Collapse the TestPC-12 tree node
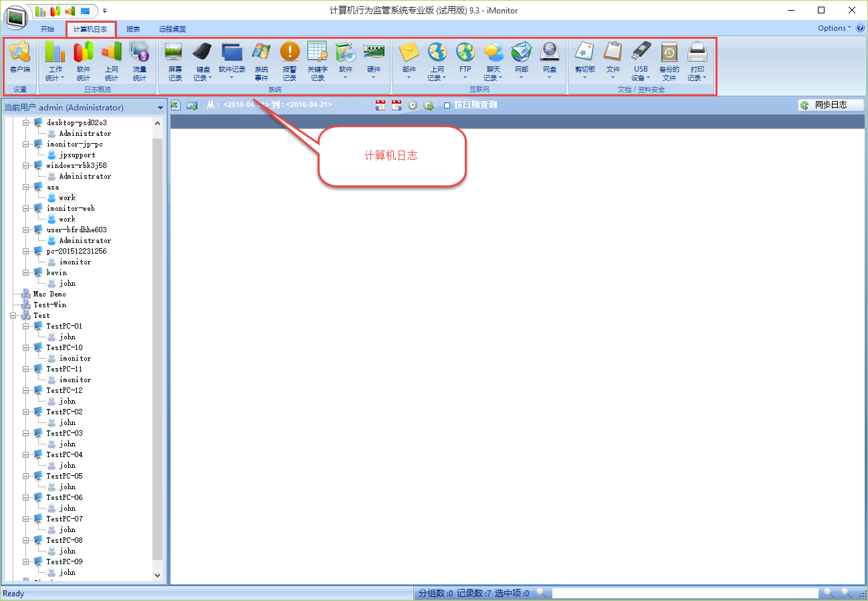This screenshot has width=868, height=601. point(26,390)
